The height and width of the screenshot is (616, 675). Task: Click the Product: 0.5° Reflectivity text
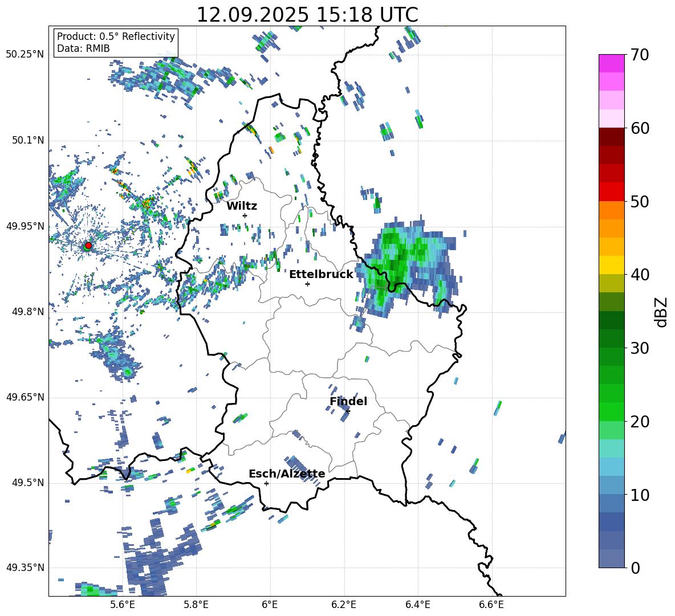[x=116, y=36]
